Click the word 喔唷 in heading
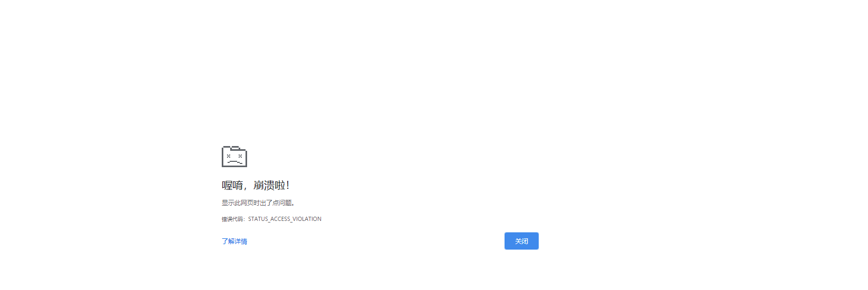Image resolution: width=868 pixels, height=290 pixels. (232, 185)
